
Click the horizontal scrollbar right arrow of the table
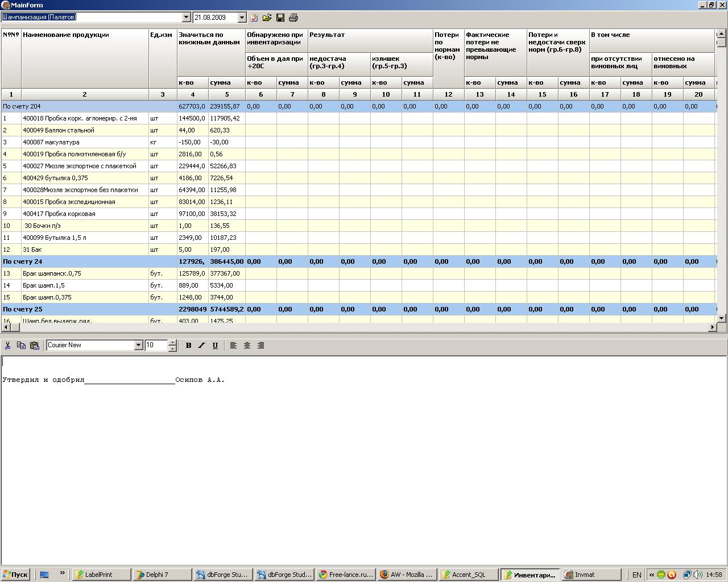(712, 327)
